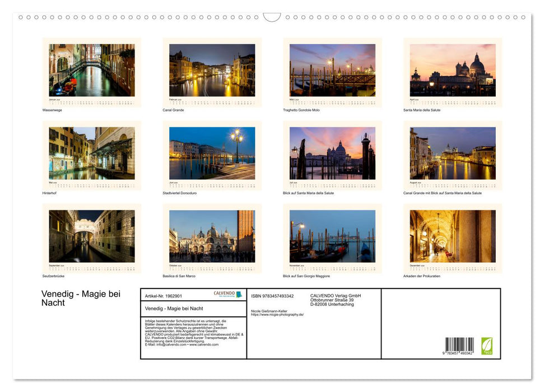Click the Artikel-Nr. 1962901 text
Viewport: 544px width, 392px height.
164,296
